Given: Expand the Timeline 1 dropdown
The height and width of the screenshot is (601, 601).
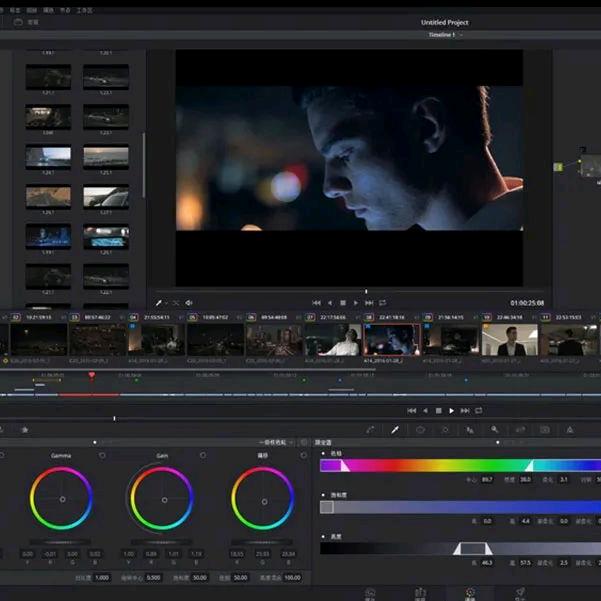Looking at the screenshot, I should point(461,35).
